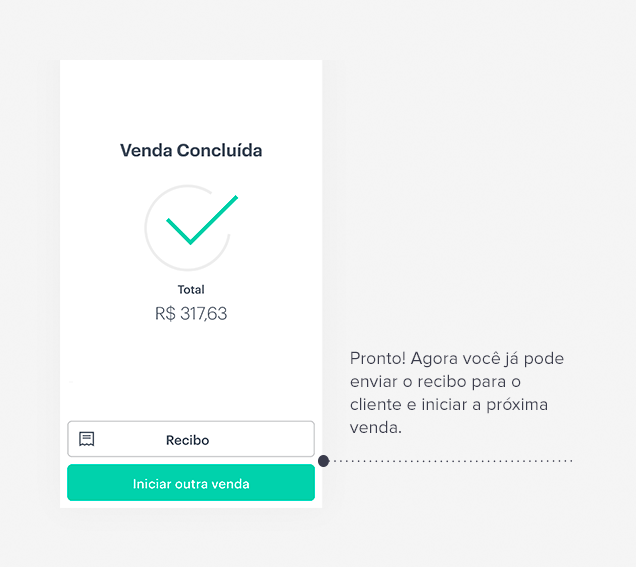Click the green checkmark icon

click(202, 219)
